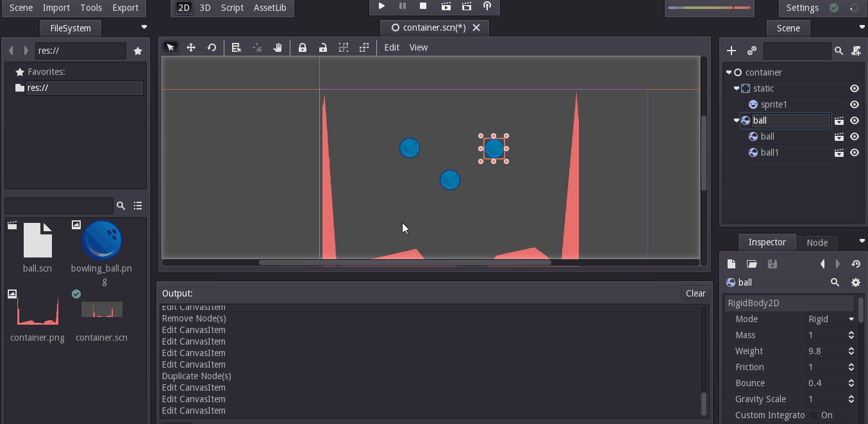Open the debug options icon
This screenshot has width=868, height=424.
(487, 6)
